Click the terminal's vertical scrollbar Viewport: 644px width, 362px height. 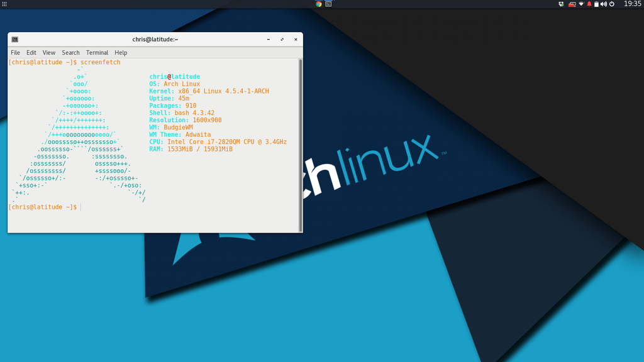301,145
